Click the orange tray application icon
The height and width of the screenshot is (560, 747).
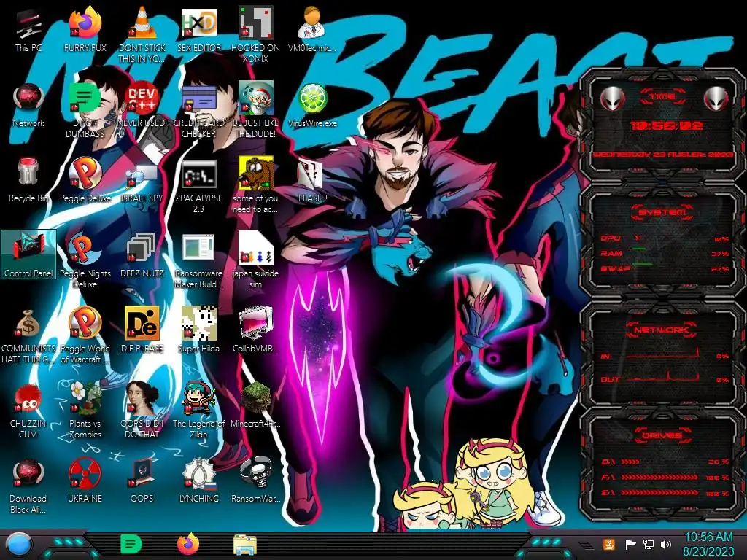(x=609, y=544)
